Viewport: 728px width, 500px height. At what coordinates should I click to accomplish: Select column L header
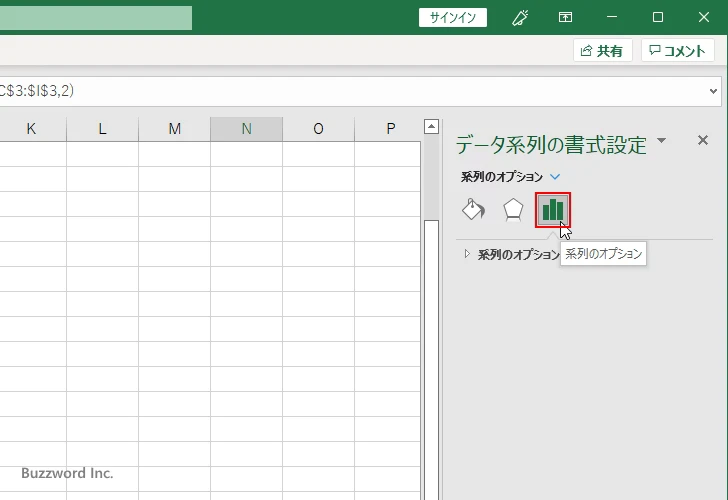pyautogui.click(x=103, y=129)
